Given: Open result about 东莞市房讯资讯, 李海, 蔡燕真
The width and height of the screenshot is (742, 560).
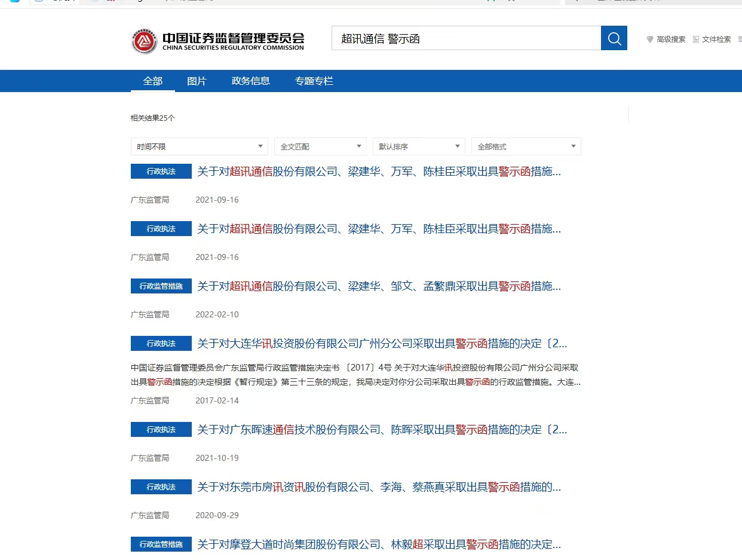Looking at the screenshot, I should (379, 487).
